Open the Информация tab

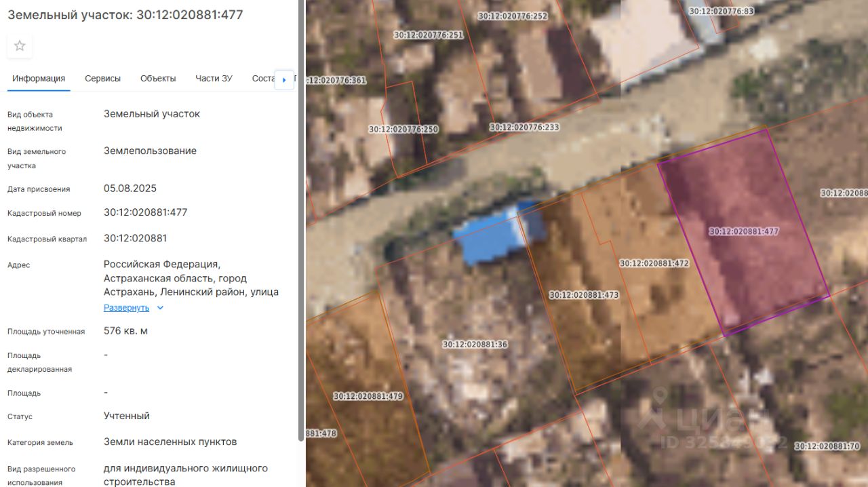[39, 79]
